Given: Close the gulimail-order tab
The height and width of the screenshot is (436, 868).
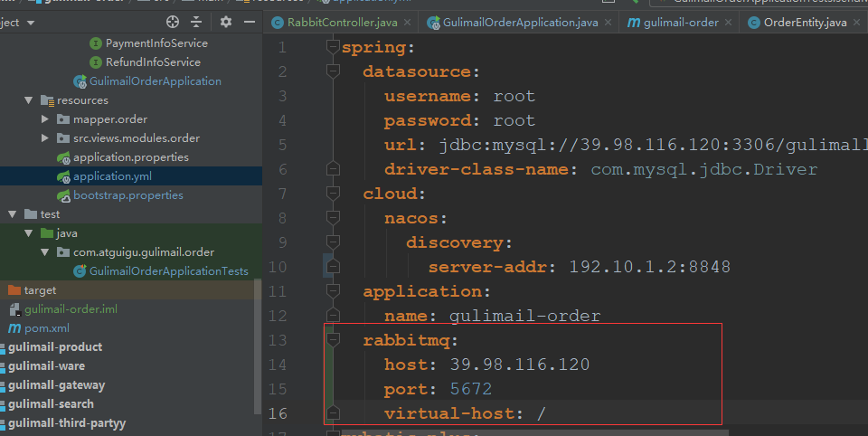Looking at the screenshot, I should [x=728, y=23].
